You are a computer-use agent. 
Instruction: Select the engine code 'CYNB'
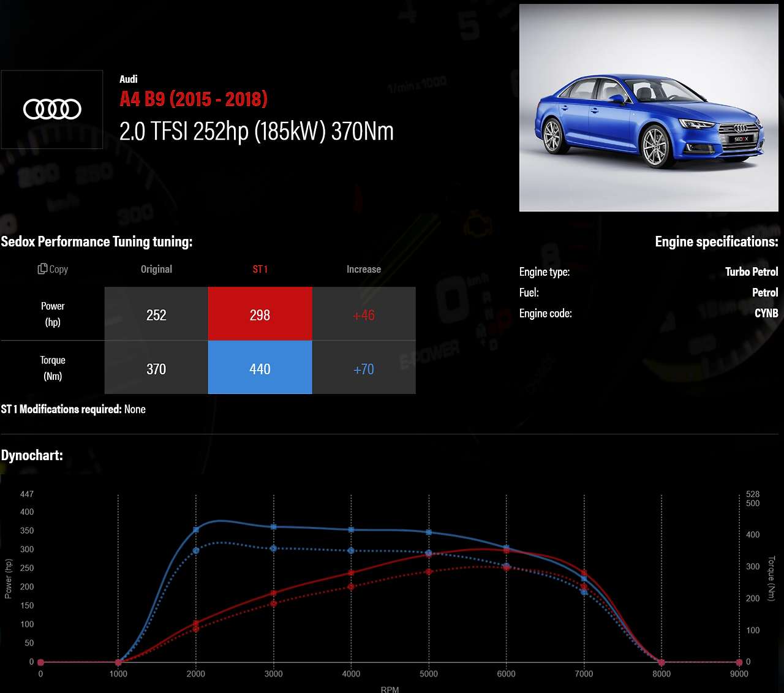(x=766, y=313)
